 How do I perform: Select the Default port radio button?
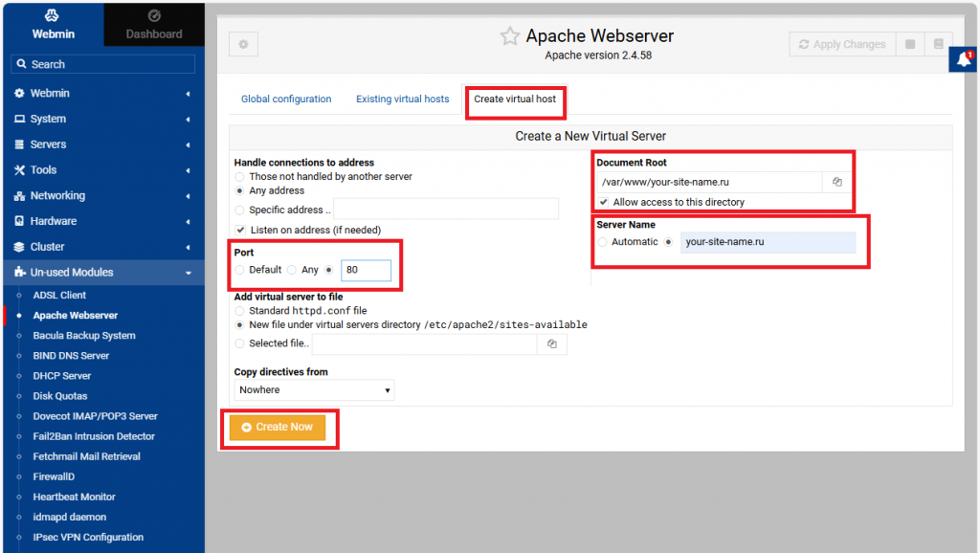click(x=239, y=270)
